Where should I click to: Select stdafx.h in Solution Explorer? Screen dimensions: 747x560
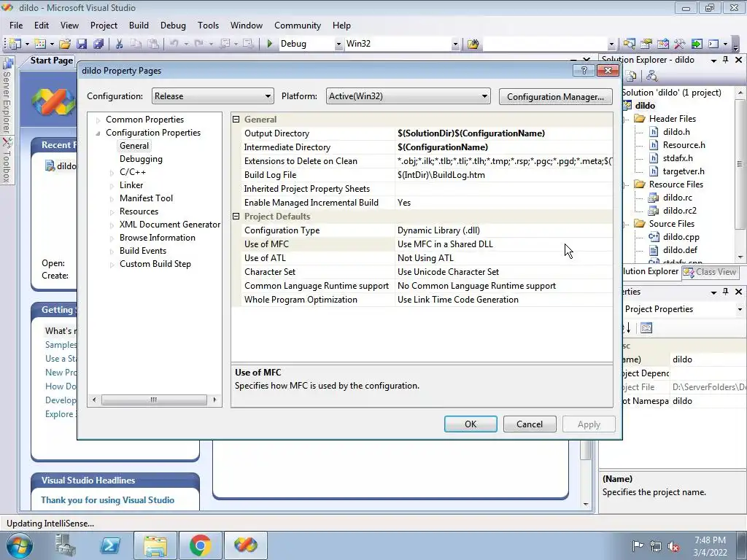678,158
